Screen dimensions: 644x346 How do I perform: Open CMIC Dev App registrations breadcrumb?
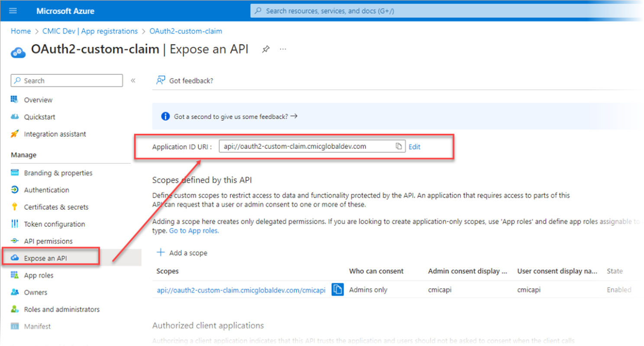click(90, 31)
